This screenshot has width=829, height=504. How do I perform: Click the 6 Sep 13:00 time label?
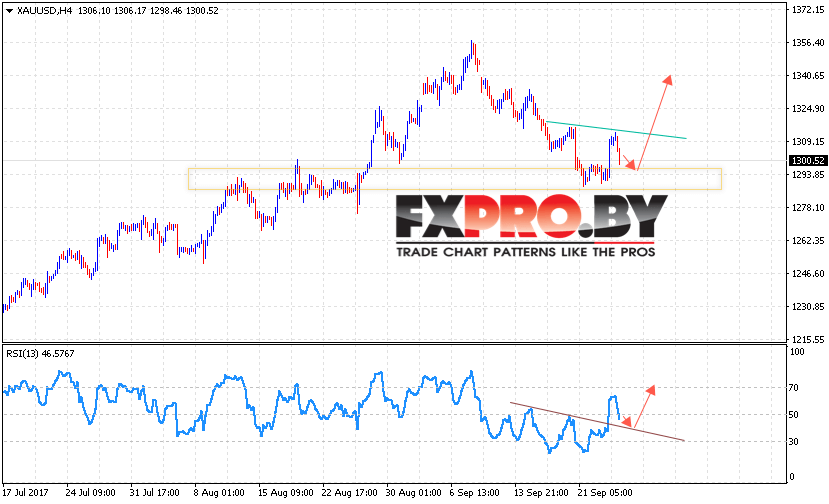tap(475, 492)
